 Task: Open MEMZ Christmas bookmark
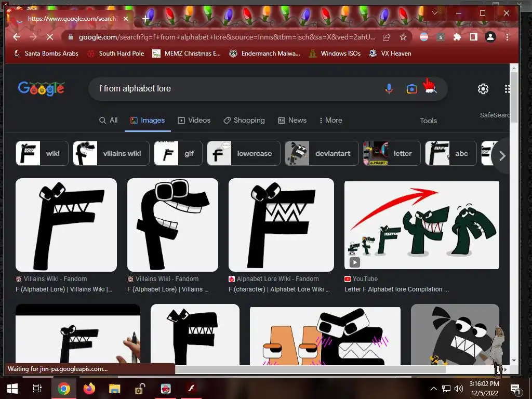click(x=187, y=54)
